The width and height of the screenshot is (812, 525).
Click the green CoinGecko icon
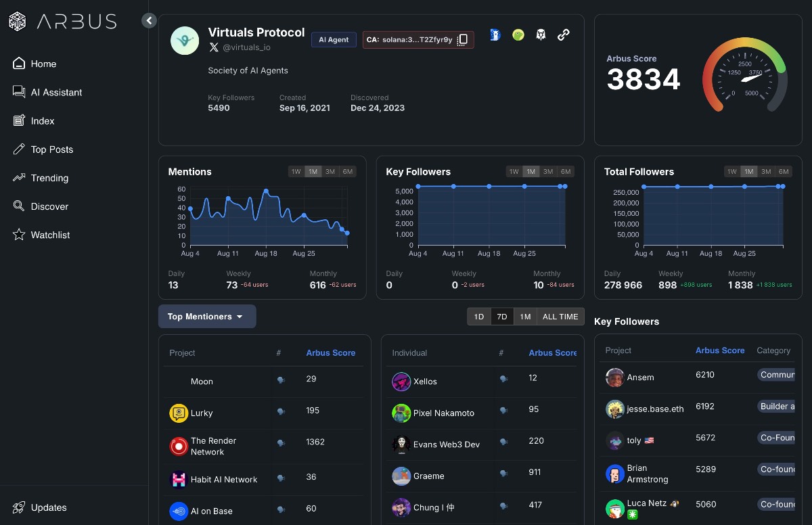click(518, 35)
